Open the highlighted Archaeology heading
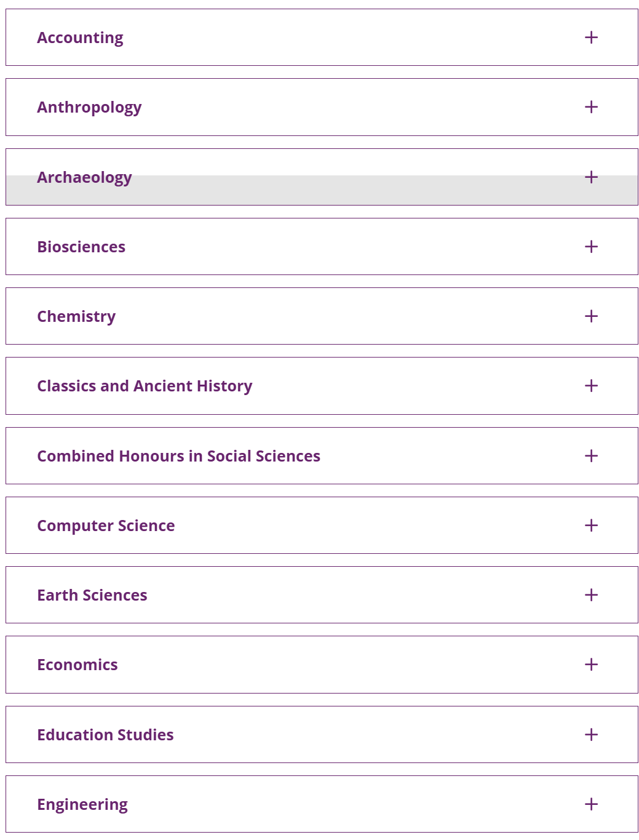 coord(84,178)
